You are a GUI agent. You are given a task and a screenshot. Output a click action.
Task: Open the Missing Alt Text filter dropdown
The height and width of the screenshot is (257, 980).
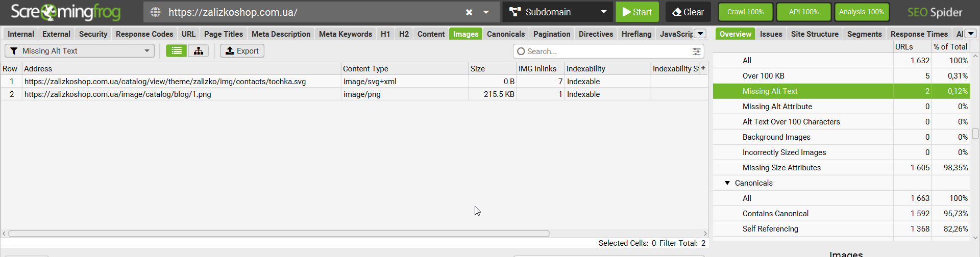coord(80,50)
